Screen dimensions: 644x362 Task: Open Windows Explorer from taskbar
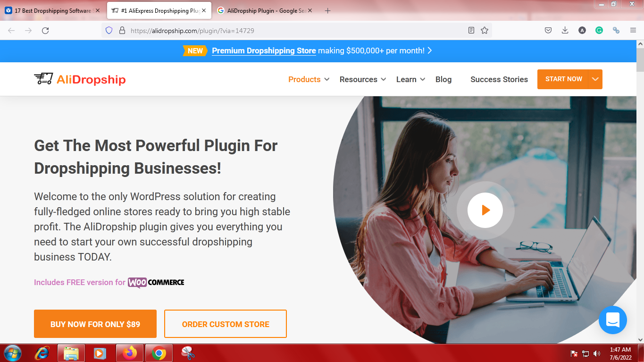pos(71,353)
